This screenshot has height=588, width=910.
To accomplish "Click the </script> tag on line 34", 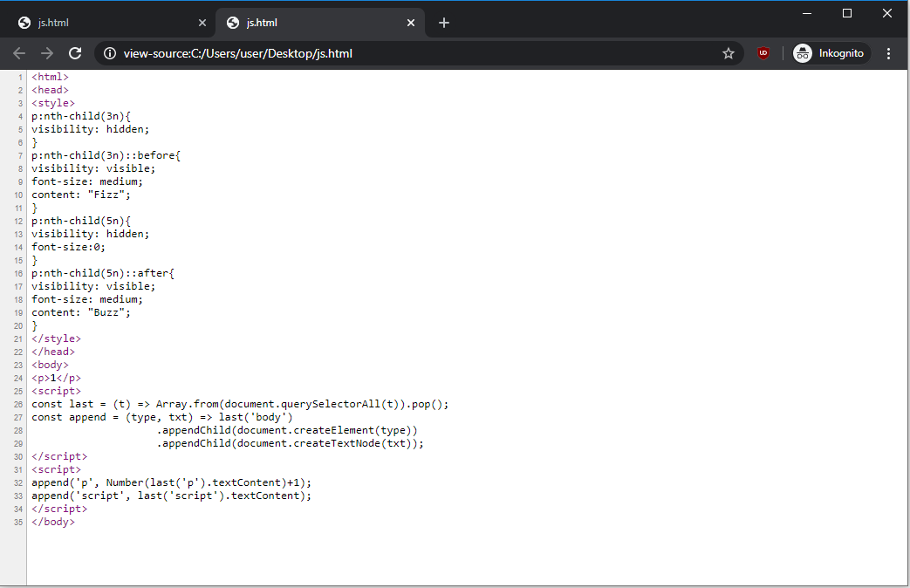I will (59, 509).
